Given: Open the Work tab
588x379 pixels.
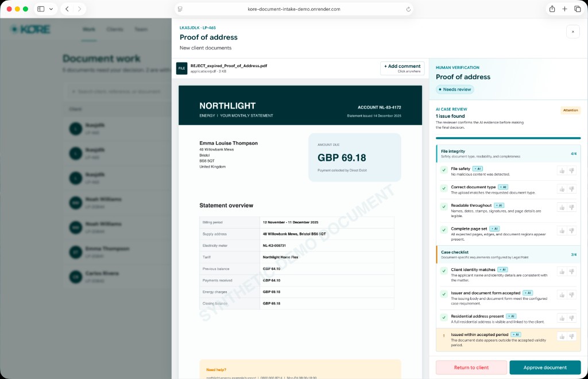Looking at the screenshot, I should (89, 29).
